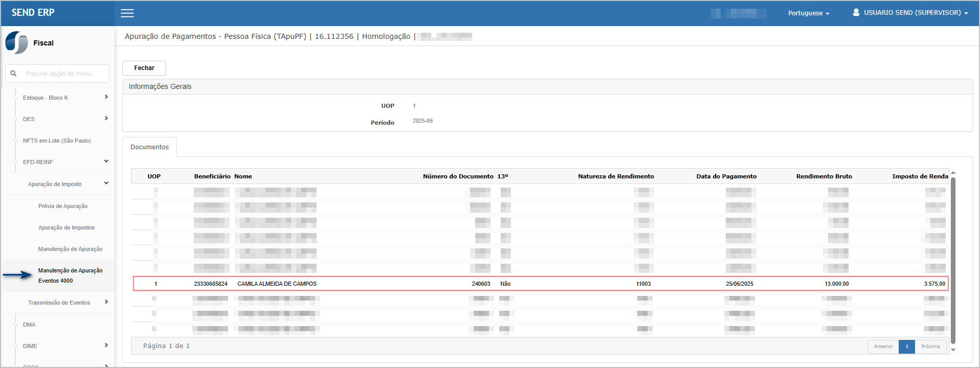Click natureza de rendimento code 11003

(643, 284)
